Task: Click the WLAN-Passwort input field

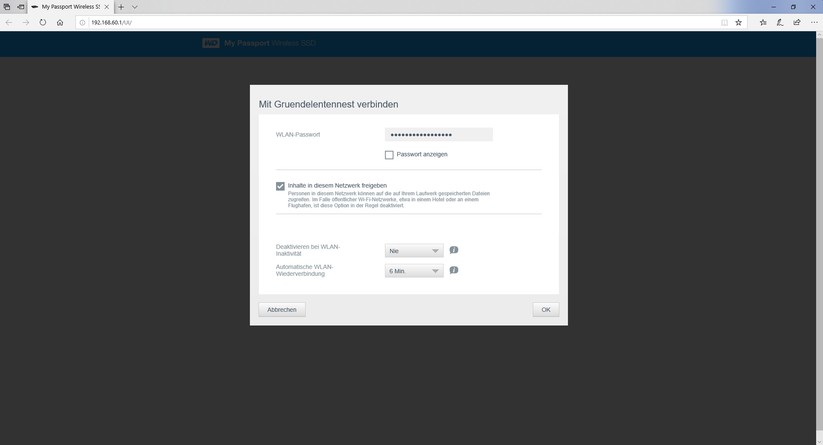Action: click(x=439, y=135)
